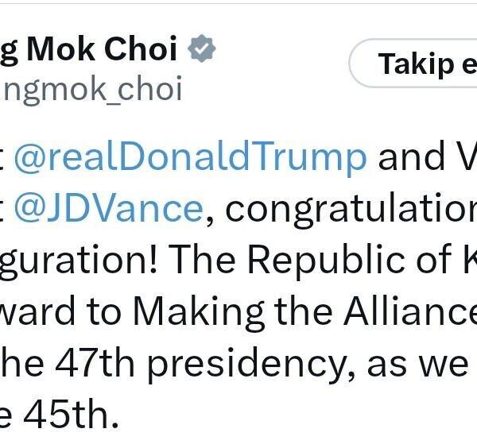Viewport: 477px width, 448px height.
Task: Click the verified badge next to Mok Choi
Action: point(201,48)
